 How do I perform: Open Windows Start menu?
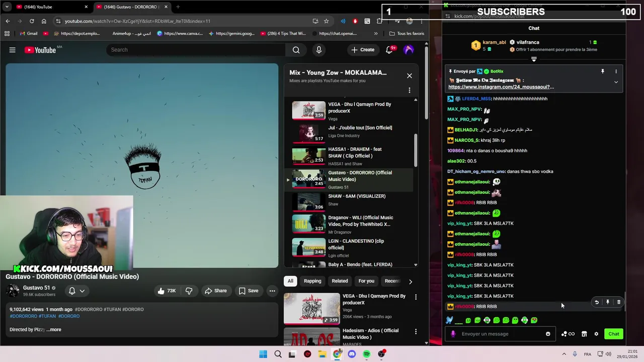click(263, 354)
